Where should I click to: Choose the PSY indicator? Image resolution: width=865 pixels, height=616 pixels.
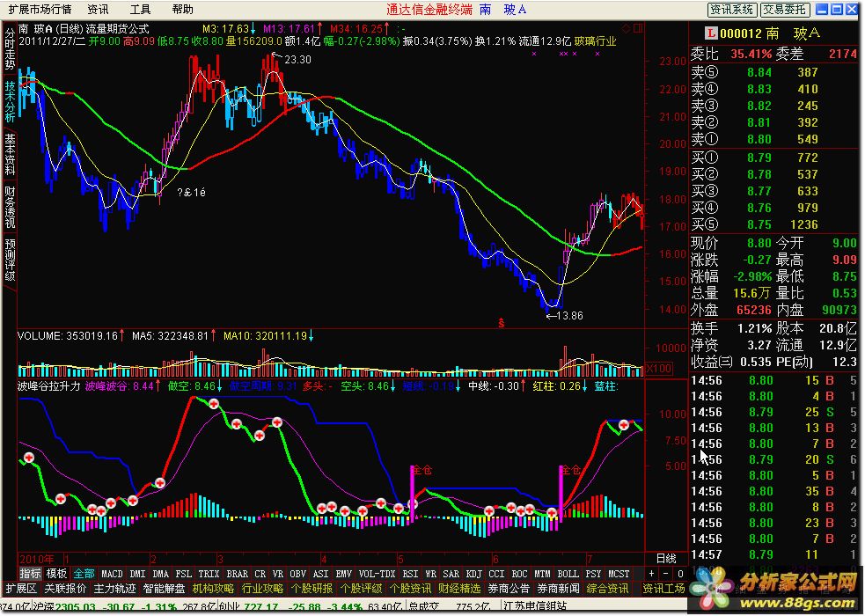tap(594, 574)
